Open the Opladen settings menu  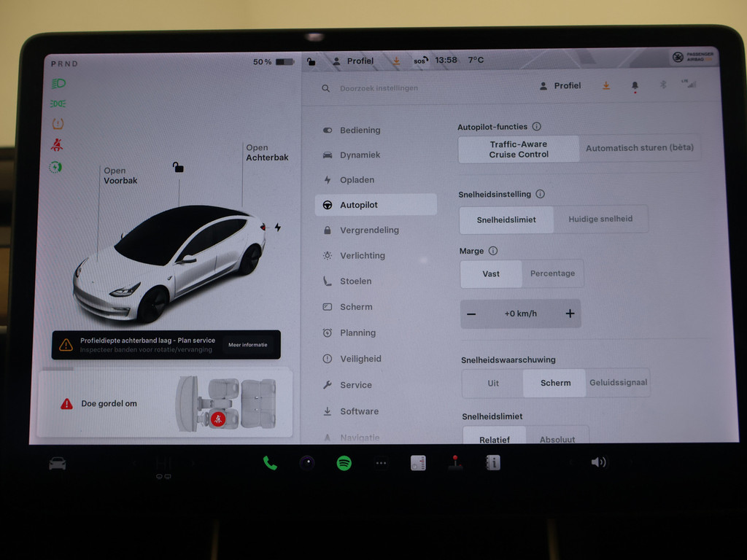pyautogui.click(x=357, y=180)
